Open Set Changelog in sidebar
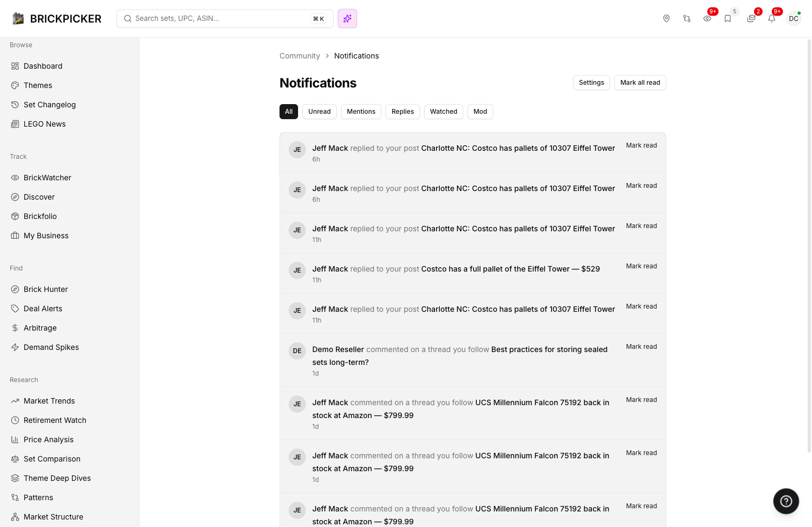Image resolution: width=812 pixels, height=527 pixels. pos(69,105)
